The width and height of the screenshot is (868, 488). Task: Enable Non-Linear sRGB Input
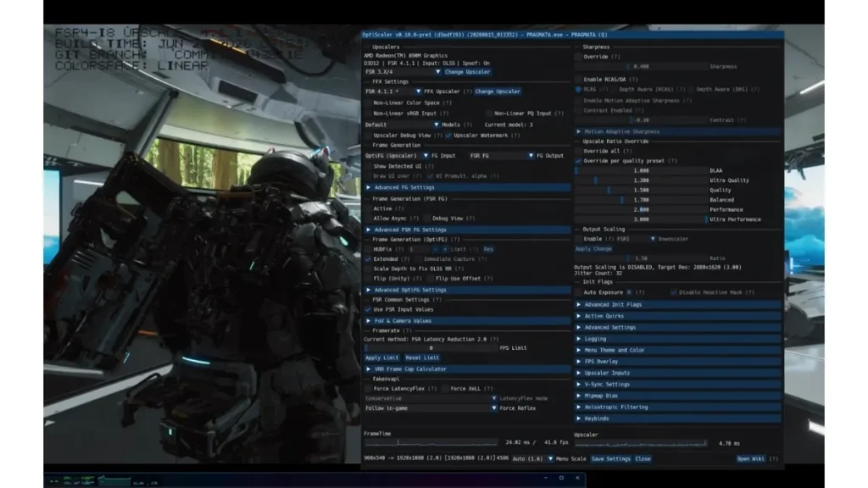pos(369,113)
